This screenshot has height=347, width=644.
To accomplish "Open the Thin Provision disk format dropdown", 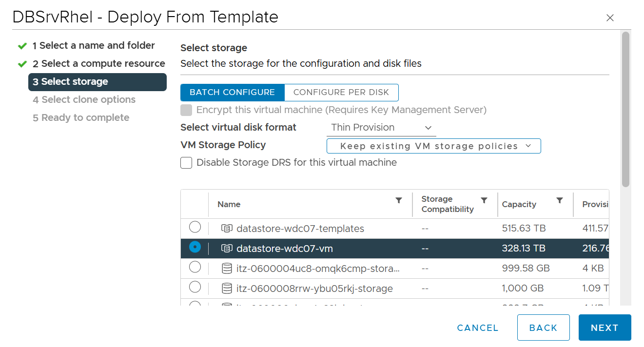I will (x=381, y=128).
